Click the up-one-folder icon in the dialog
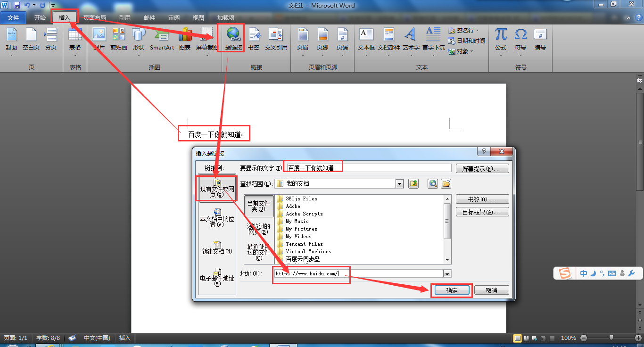 pyautogui.click(x=413, y=183)
